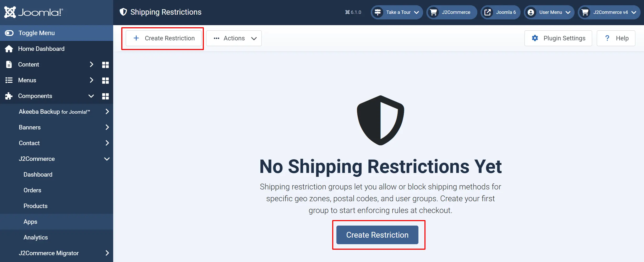Click the plus icon on Create Restriction
This screenshot has height=262, width=644.
136,38
